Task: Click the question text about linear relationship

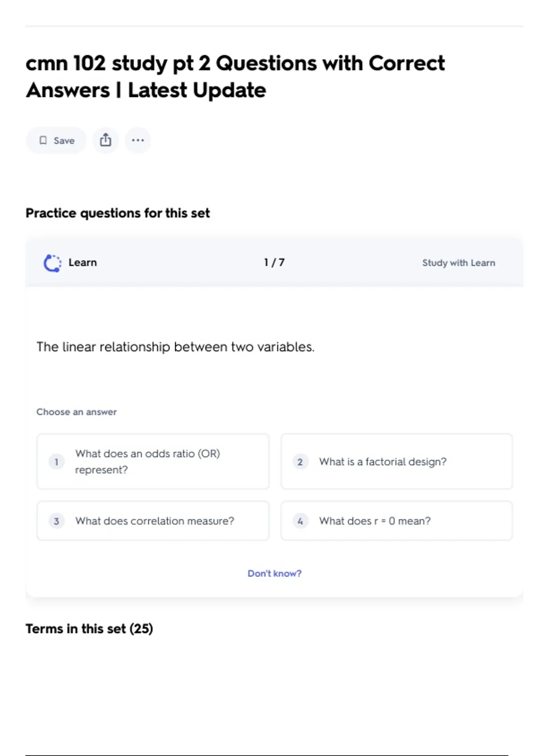Action: coord(175,347)
